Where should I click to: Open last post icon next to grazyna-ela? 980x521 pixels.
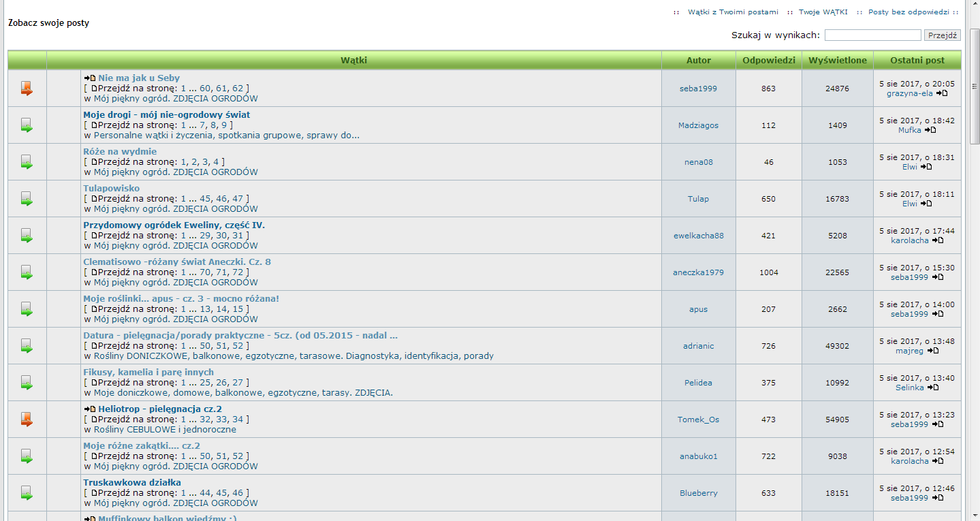[942, 93]
